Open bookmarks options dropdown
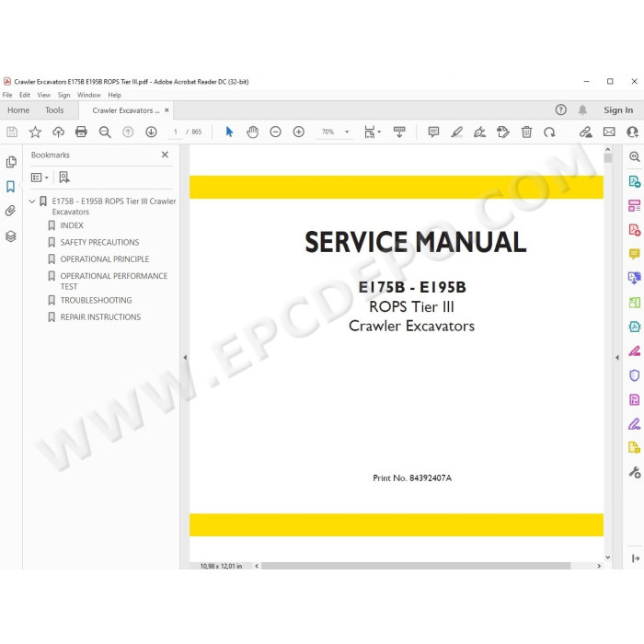This screenshot has height=644, width=644. coord(40,178)
